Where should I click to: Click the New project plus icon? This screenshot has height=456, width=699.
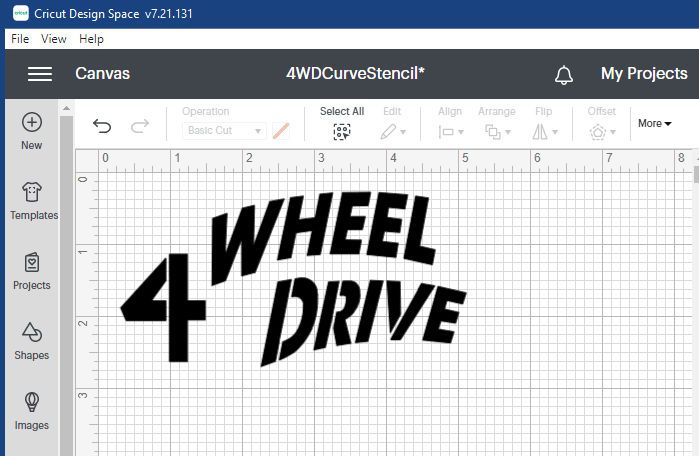tap(32, 122)
